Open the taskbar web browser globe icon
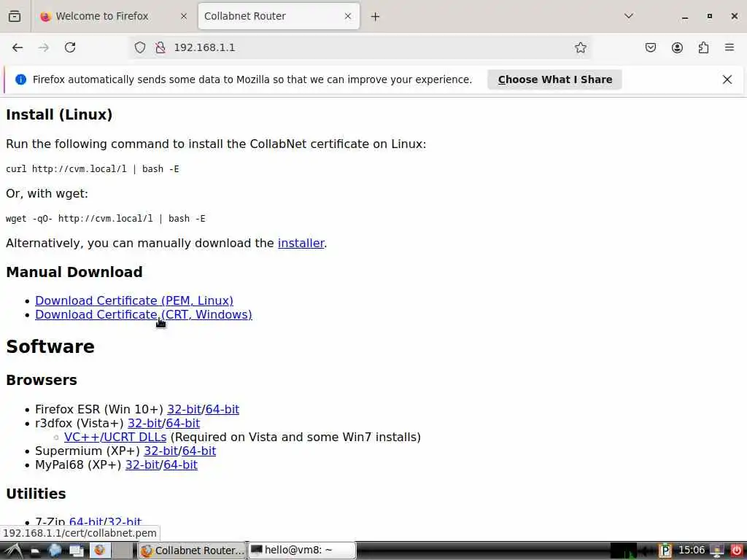 [55, 551]
